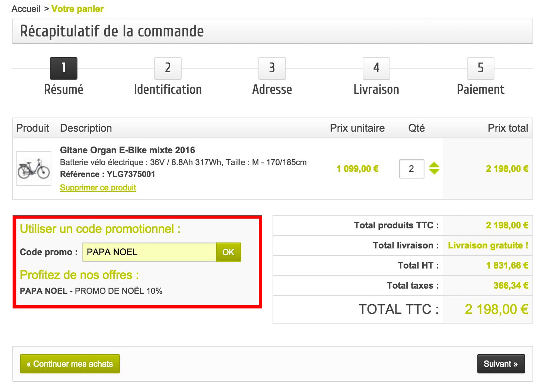The width and height of the screenshot is (544, 392).
Task: Click the Gitane e-bike product thumbnail
Action: tap(34, 168)
